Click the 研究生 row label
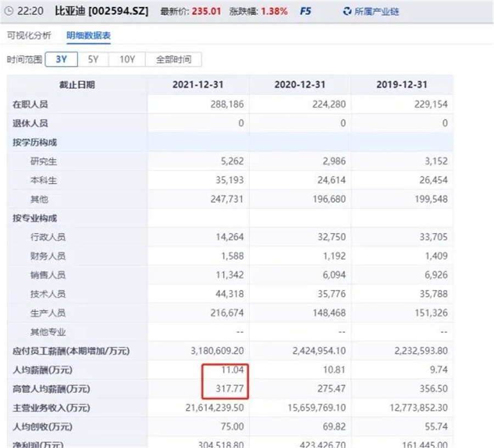The image size is (494, 448). 43,161
